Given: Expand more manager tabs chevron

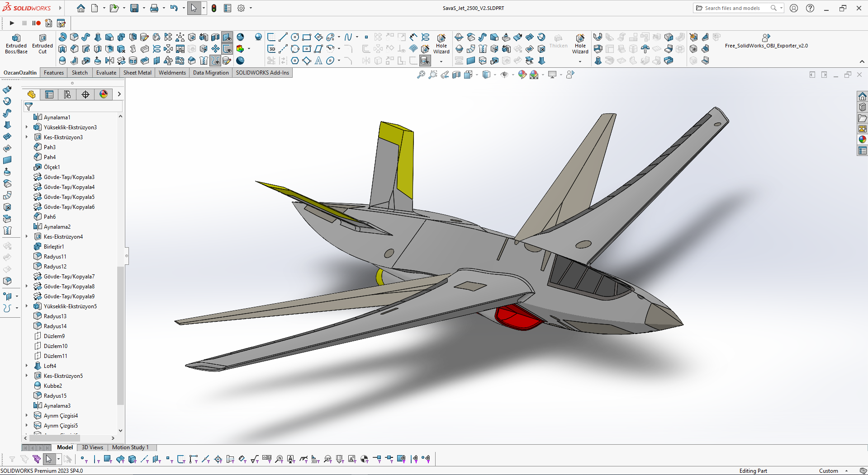Looking at the screenshot, I should pyautogui.click(x=119, y=94).
